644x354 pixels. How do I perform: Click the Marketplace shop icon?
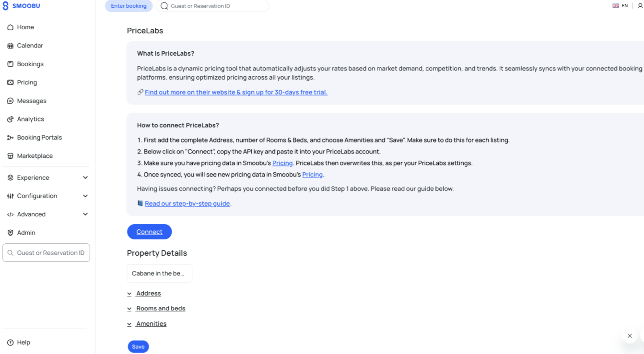pos(10,156)
